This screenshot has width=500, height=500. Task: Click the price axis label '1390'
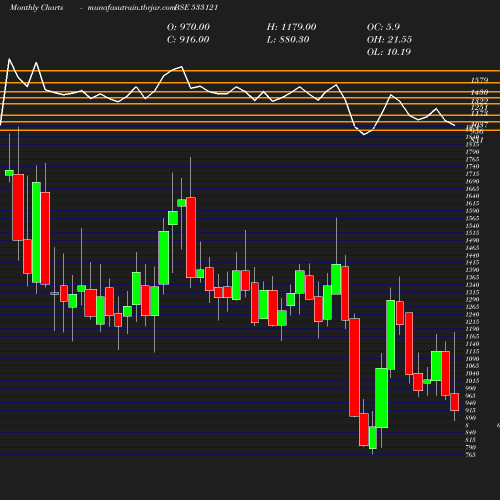[x=472, y=270]
